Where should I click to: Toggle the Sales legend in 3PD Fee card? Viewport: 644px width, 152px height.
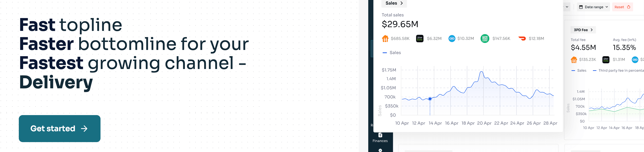pos(579,71)
